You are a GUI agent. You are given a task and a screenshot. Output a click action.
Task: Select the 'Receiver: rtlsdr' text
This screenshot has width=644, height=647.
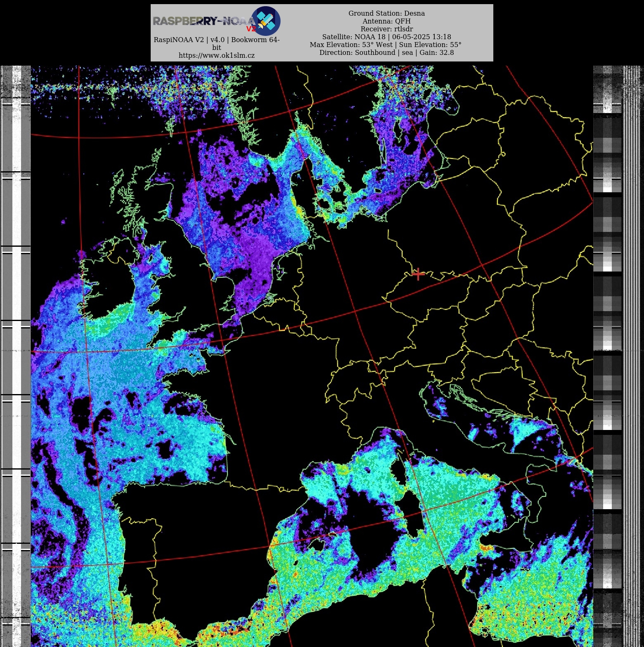tap(386, 29)
